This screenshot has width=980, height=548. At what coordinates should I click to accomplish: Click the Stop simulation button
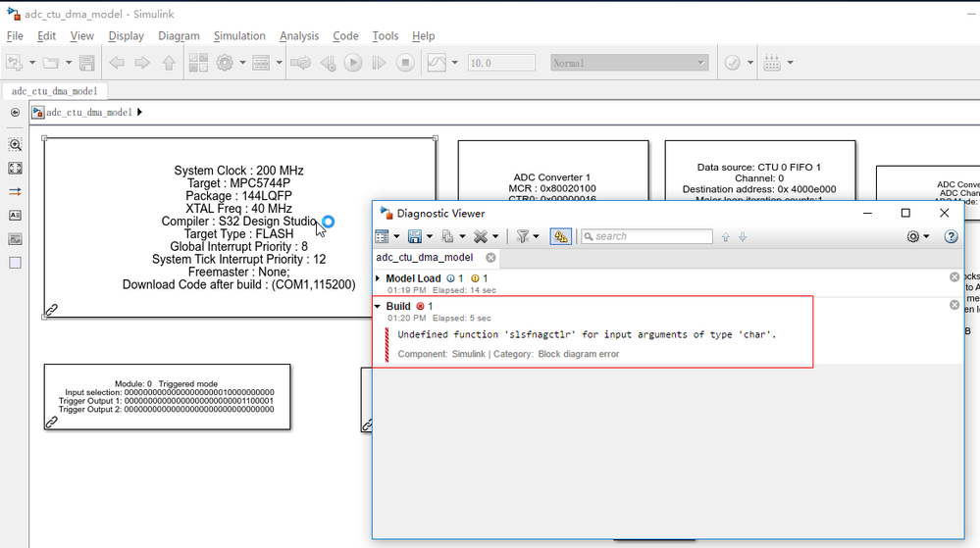pyautogui.click(x=405, y=63)
